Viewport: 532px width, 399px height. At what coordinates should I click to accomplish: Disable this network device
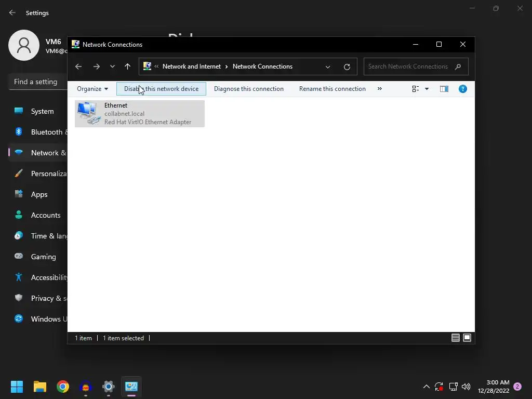(x=161, y=89)
